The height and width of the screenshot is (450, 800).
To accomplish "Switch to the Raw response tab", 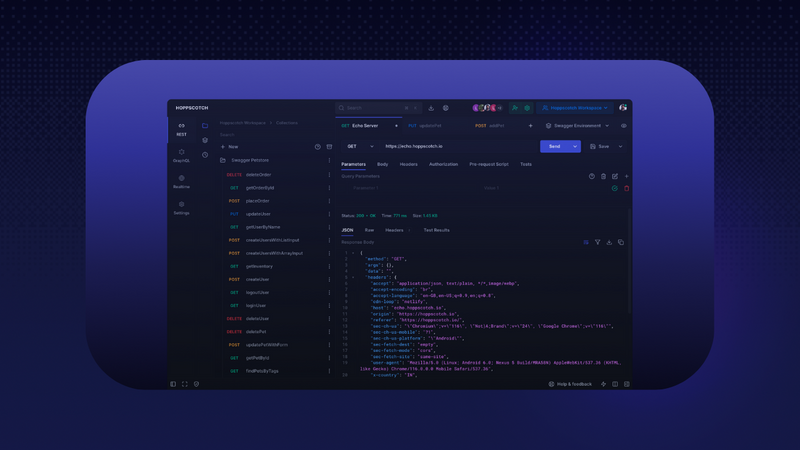I will [369, 230].
